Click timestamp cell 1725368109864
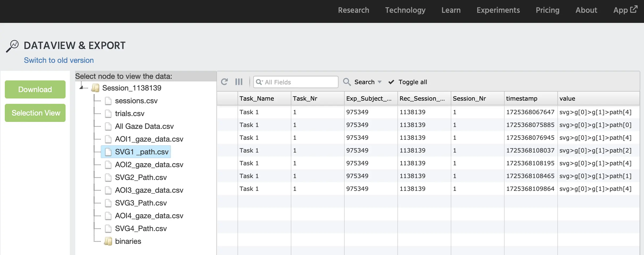Viewport: 644px width, 255px height. (x=531, y=189)
